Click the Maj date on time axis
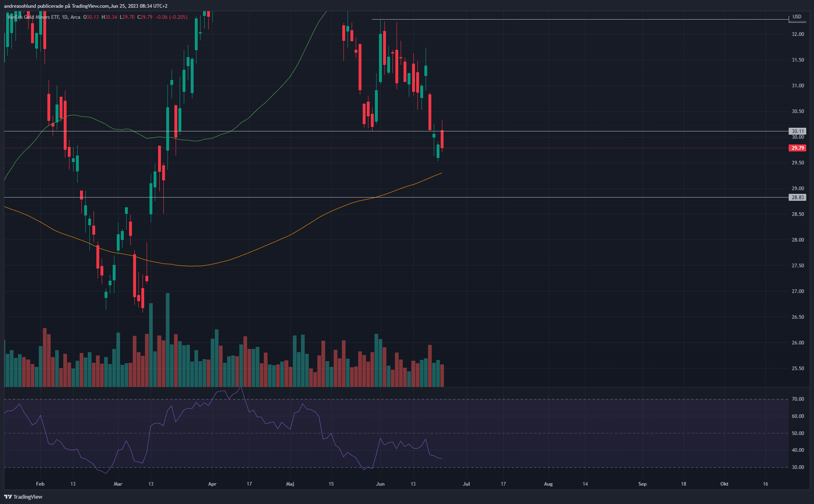Image resolution: width=814 pixels, height=504 pixels. [290, 484]
